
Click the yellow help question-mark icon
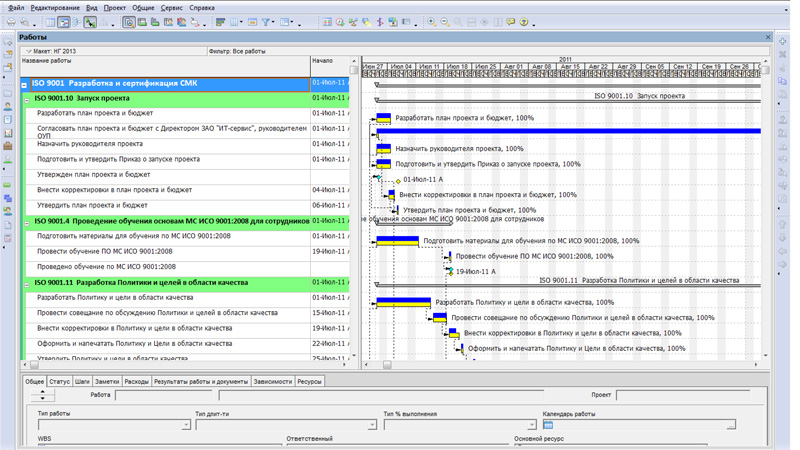(523, 21)
